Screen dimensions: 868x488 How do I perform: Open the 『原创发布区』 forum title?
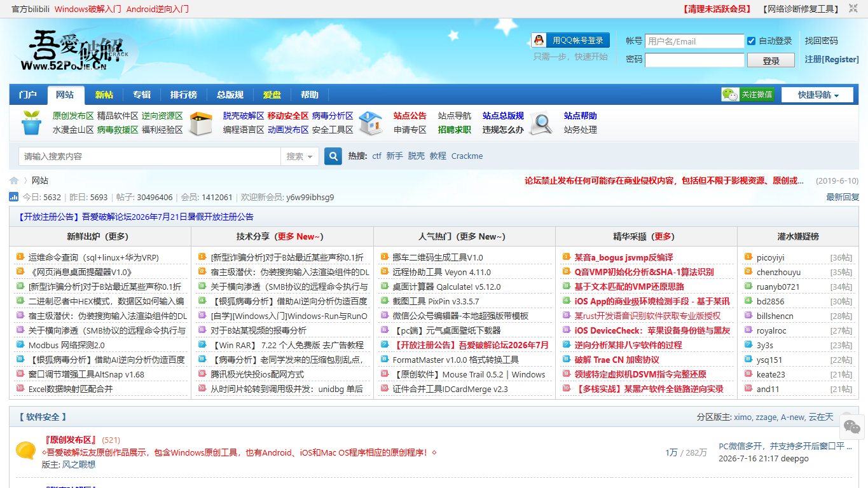(71, 440)
